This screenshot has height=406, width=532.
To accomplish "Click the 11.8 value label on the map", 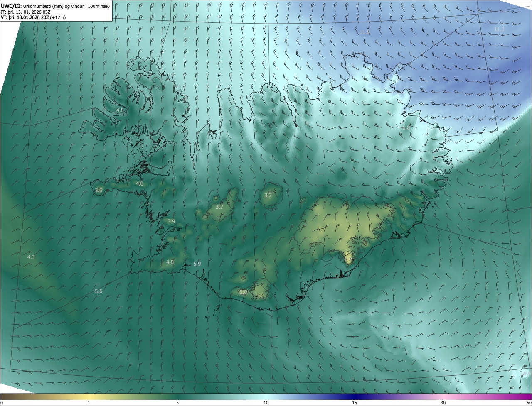I will (365, 32).
